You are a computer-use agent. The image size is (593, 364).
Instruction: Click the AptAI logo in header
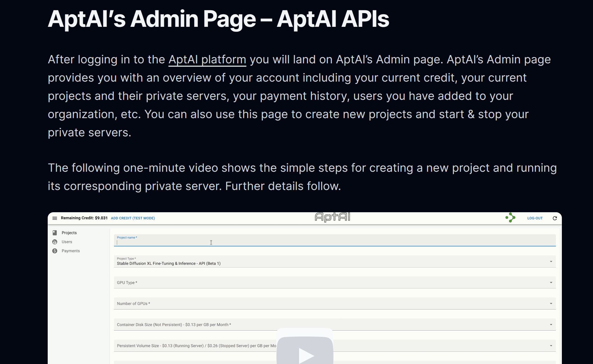tap(332, 217)
